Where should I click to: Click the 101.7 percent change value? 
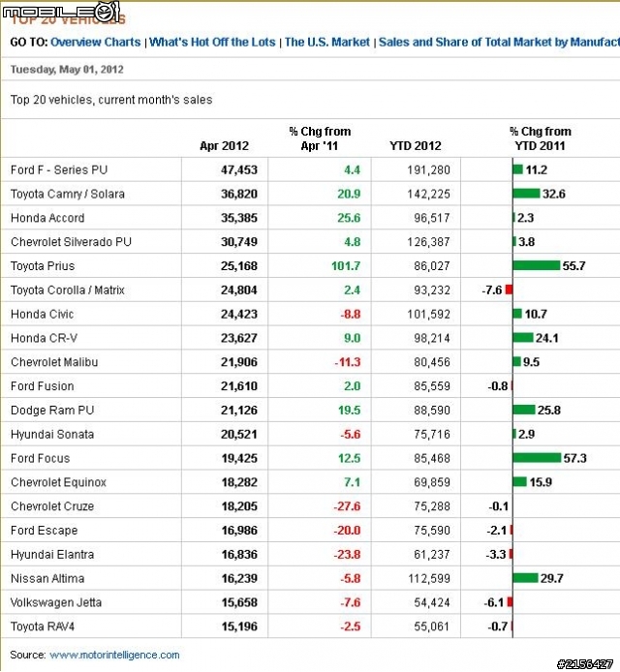[346, 265]
